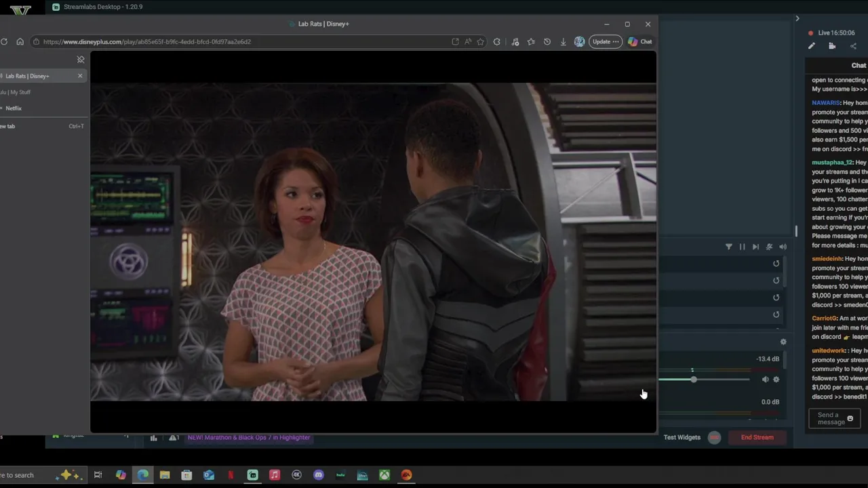Click the mustaphaa_12 username in chat

pos(832,163)
